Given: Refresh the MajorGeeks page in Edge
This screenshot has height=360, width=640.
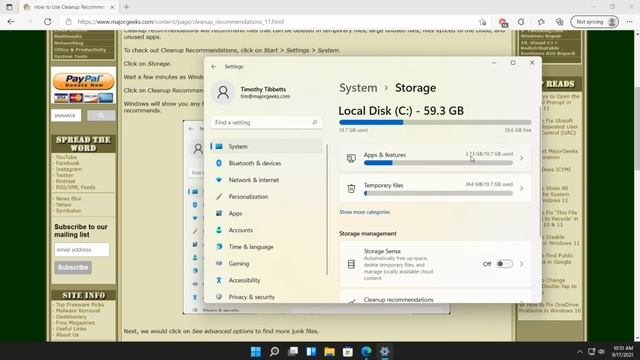Looking at the screenshot, I should tap(47, 22).
